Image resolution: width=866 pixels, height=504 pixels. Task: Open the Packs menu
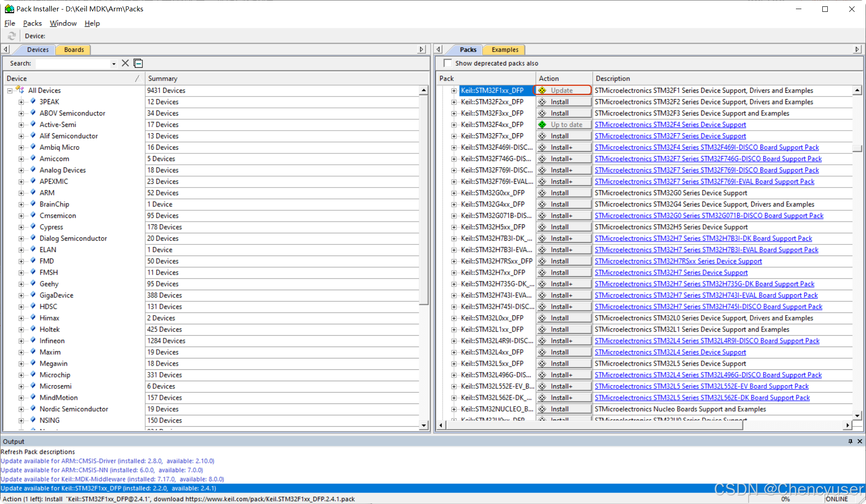coord(32,23)
